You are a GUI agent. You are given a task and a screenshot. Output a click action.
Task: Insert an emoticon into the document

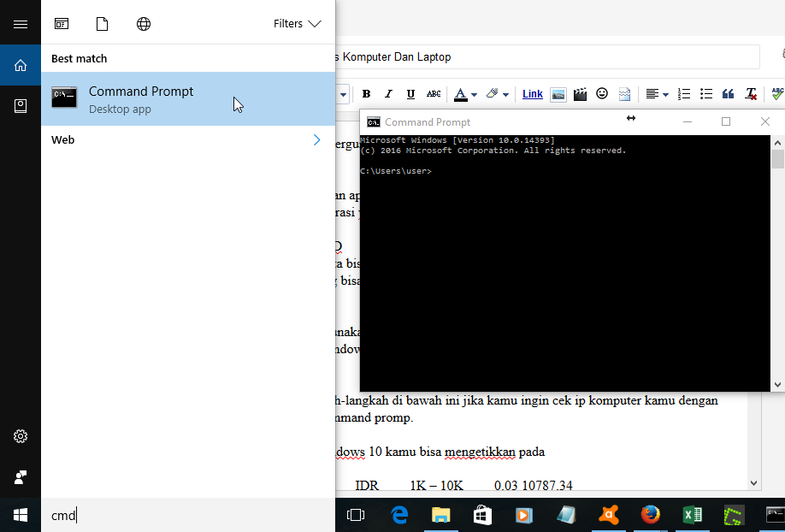tap(601, 94)
